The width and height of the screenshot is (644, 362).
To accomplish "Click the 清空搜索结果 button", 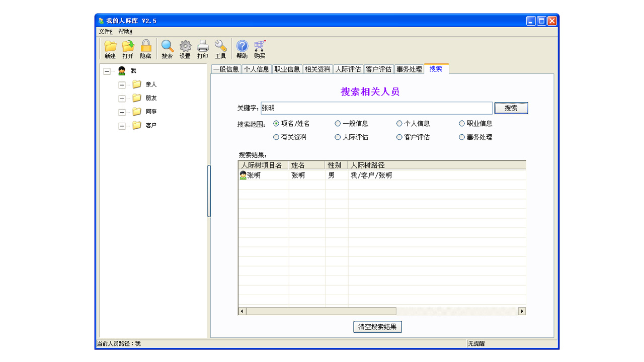I will tap(377, 327).
